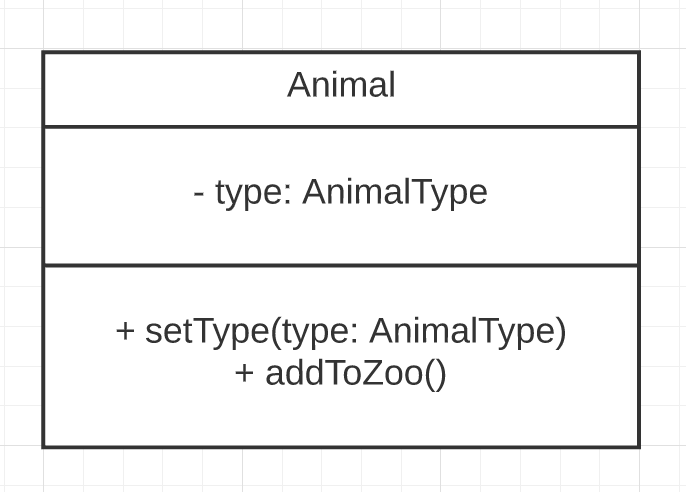Select the left border of Animal class
Viewport: 686px width, 492px height.
(x=44, y=250)
